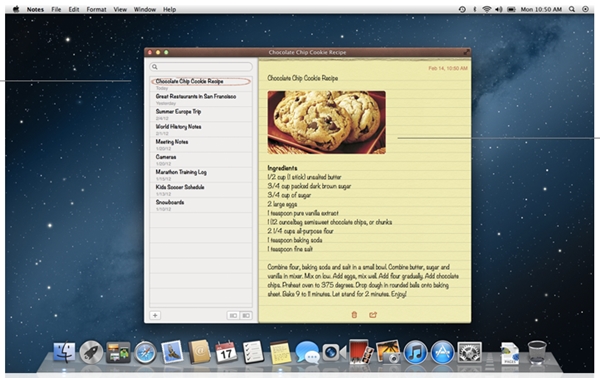Select the Cameras note

coord(201,160)
